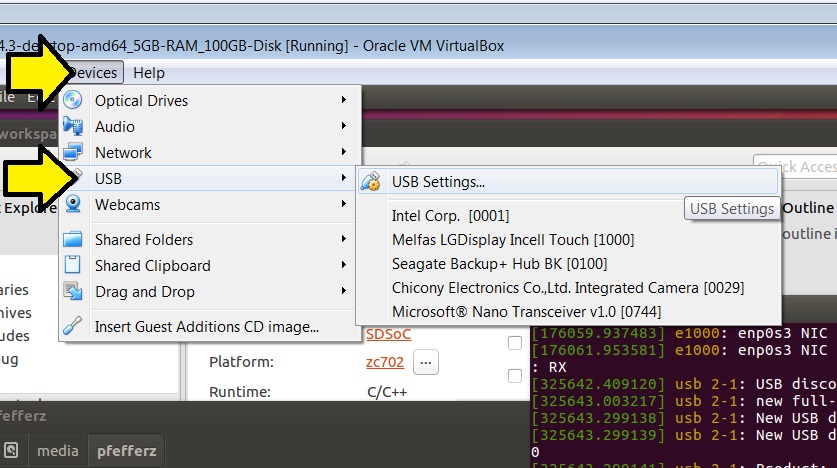The width and height of the screenshot is (837, 468).
Task: Click the Optical Drives disc icon
Action: click(73, 100)
